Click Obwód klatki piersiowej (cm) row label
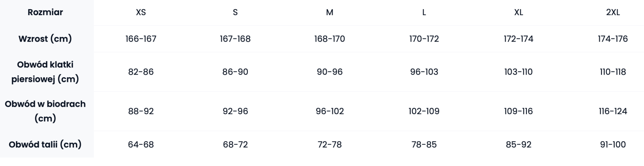This screenshot has height=166, width=644. (x=45, y=72)
